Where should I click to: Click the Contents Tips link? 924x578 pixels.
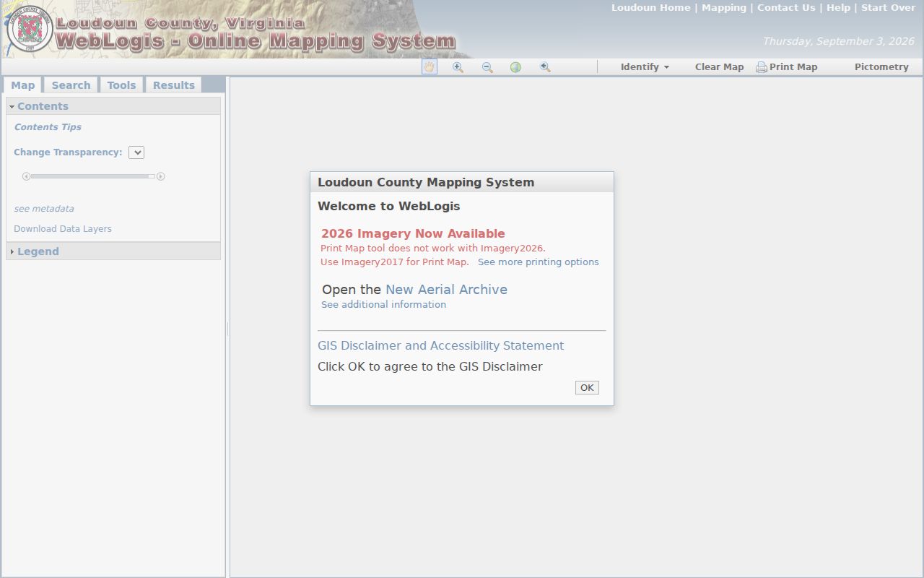(x=48, y=127)
